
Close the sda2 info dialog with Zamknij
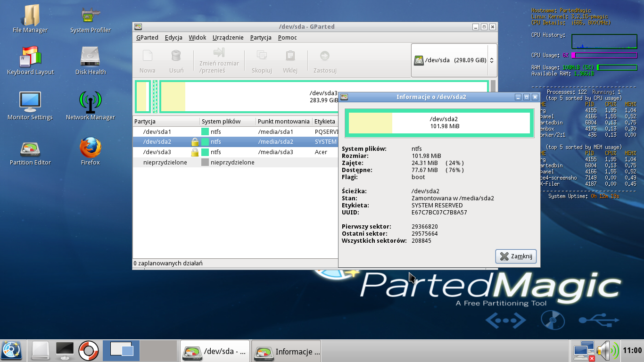coord(516,256)
